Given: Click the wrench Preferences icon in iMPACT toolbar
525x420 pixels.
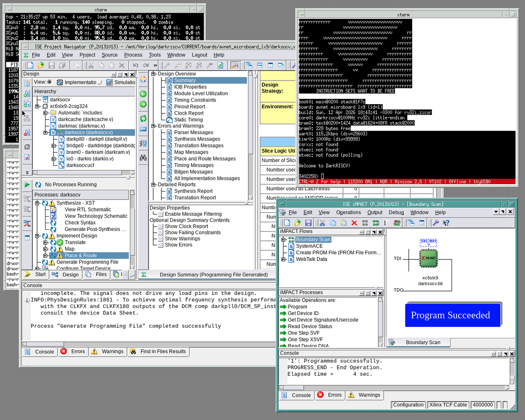Looking at the screenshot, I should click(x=436, y=223).
